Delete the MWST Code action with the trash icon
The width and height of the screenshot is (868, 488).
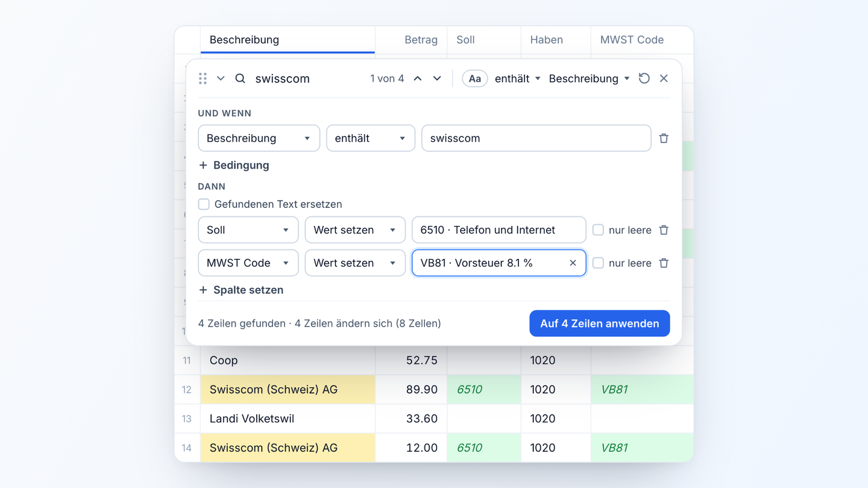[x=664, y=263]
